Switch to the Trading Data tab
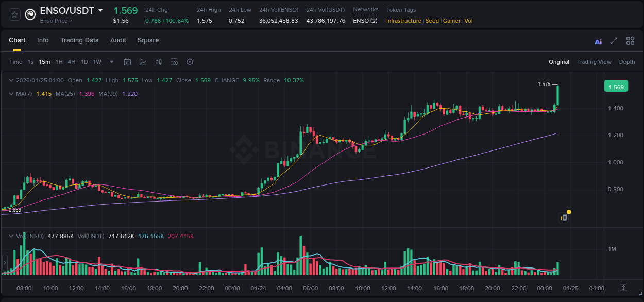 (79, 40)
